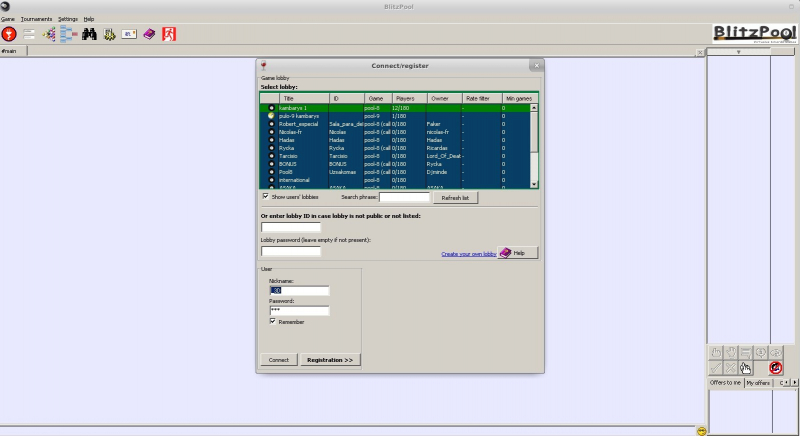Image resolution: width=800 pixels, height=436 pixels.
Task: Click the Connect button
Action: coord(279,360)
